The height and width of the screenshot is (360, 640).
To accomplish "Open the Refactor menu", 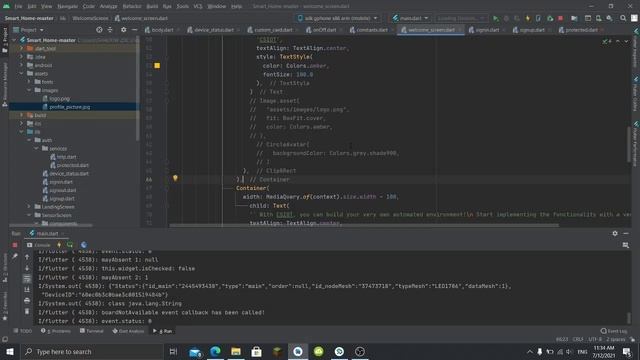I will [x=132, y=6].
